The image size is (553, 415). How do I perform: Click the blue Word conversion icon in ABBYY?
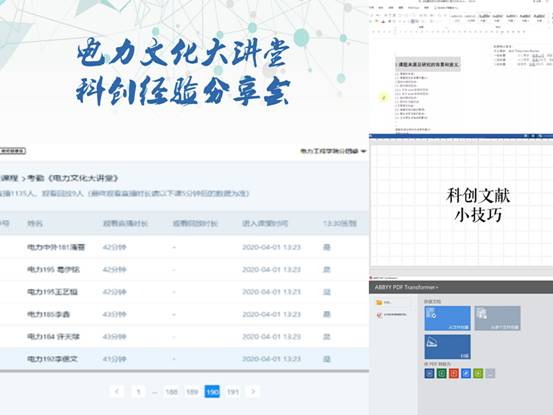pos(429,373)
